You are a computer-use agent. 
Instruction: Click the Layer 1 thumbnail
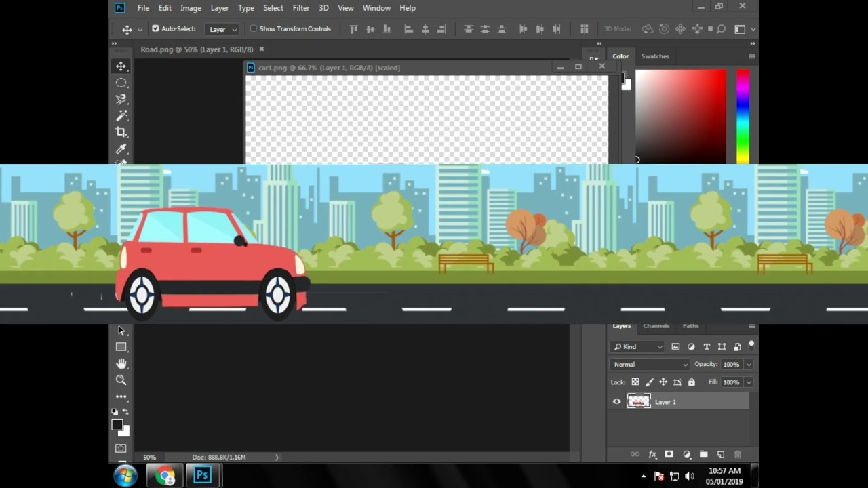point(639,402)
